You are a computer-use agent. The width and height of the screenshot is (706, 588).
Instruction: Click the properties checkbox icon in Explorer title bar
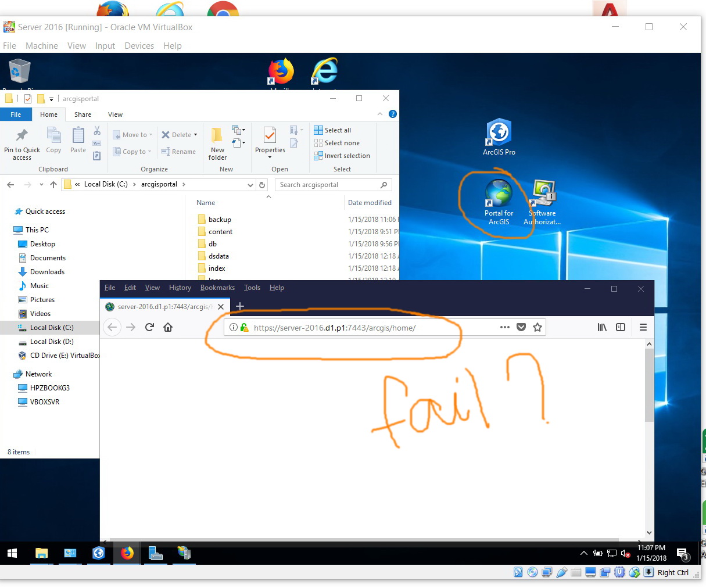[27, 98]
